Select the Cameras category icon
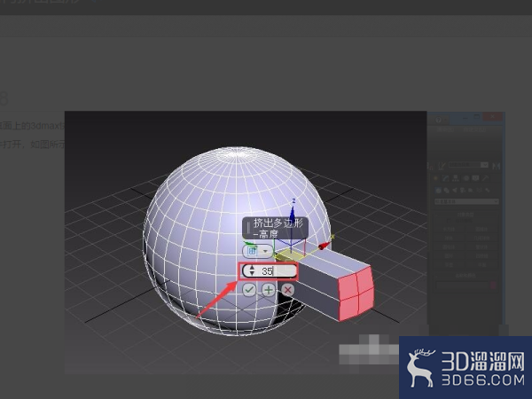 [x=463, y=191]
